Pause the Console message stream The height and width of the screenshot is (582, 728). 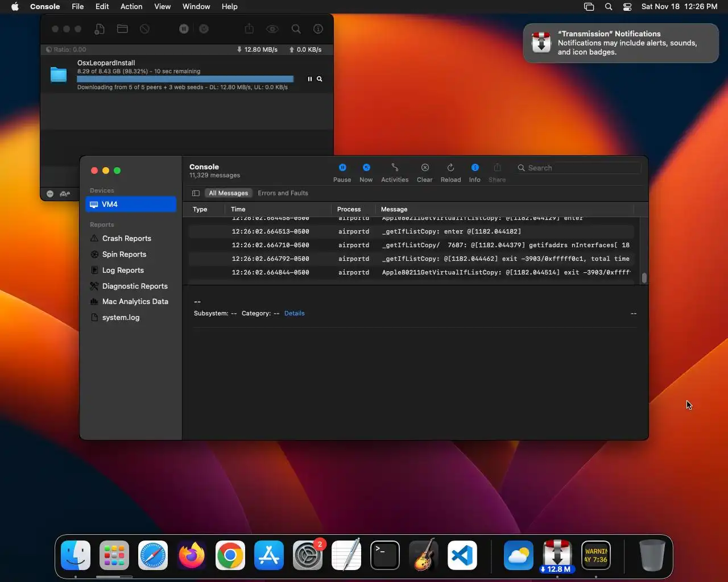[342, 173]
